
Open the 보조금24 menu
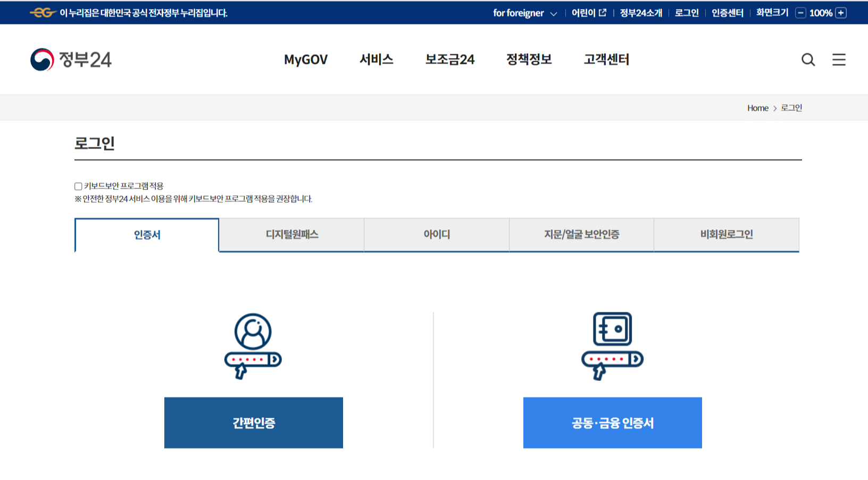coord(449,60)
